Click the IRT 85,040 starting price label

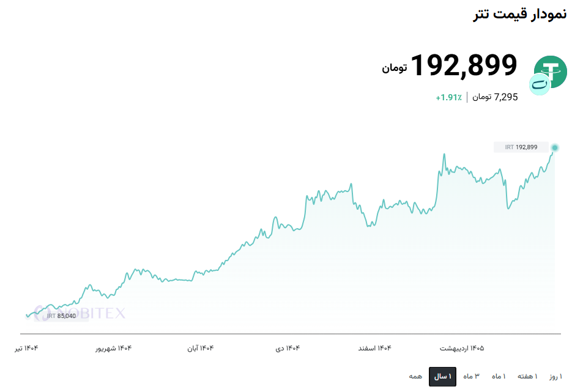[x=61, y=316]
